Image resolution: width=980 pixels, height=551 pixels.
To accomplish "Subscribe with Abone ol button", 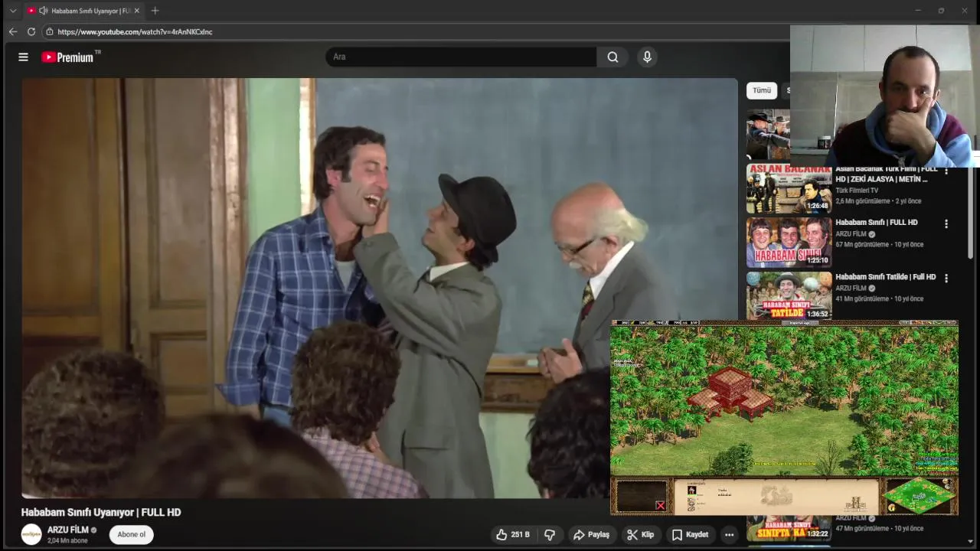I will click(132, 534).
